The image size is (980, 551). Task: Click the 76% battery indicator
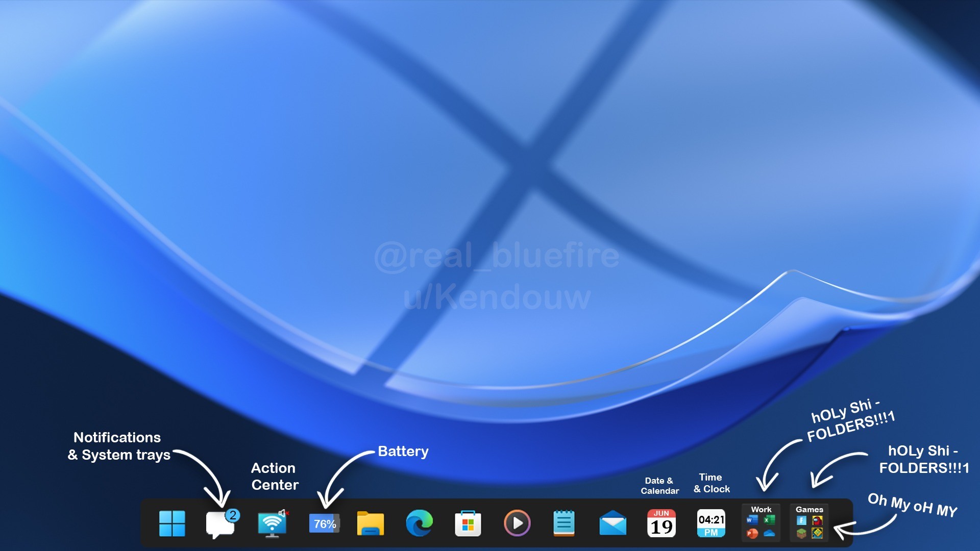click(324, 524)
